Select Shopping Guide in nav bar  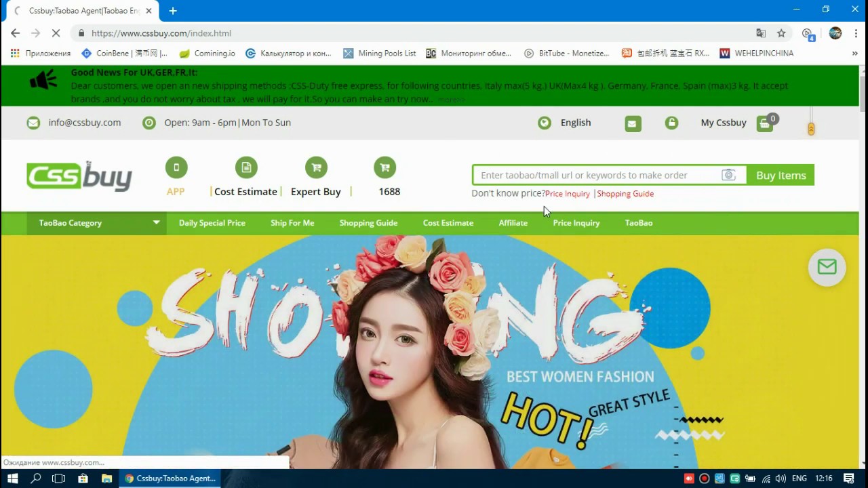368,223
